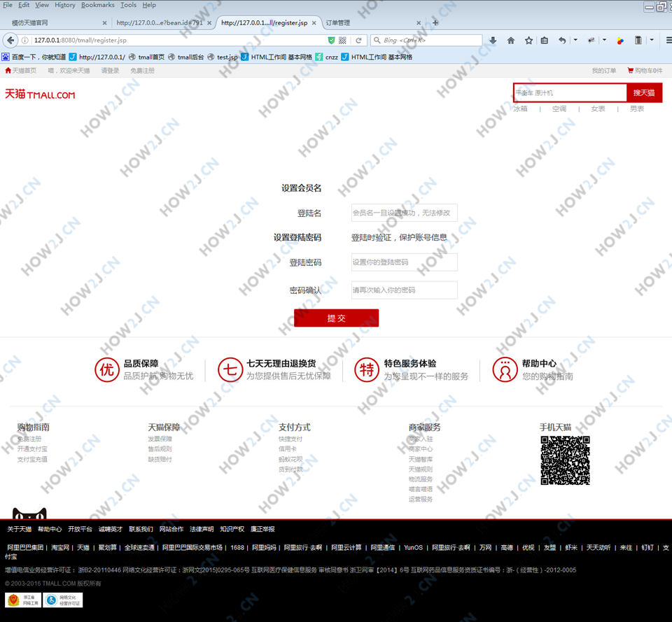Click the 优 quality guarantee circle icon
This screenshot has height=622, width=672.
(106, 369)
